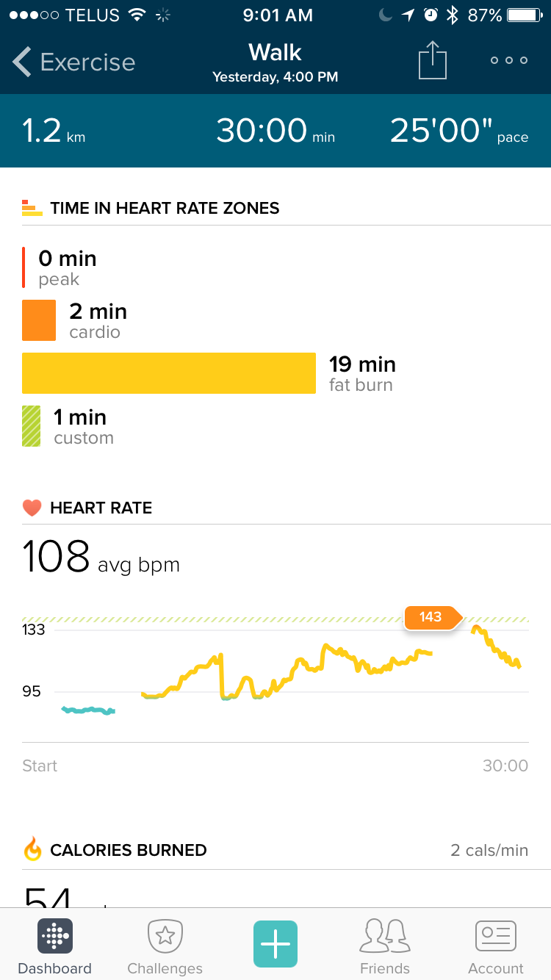Tap the 25'00" pace stat

(x=458, y=131)
